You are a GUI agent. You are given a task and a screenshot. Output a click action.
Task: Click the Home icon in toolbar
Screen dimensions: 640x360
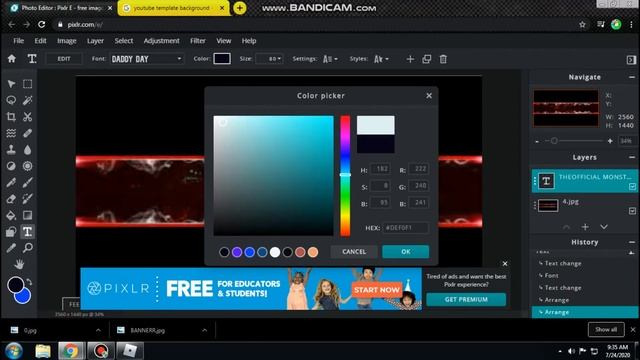(12, 59)
